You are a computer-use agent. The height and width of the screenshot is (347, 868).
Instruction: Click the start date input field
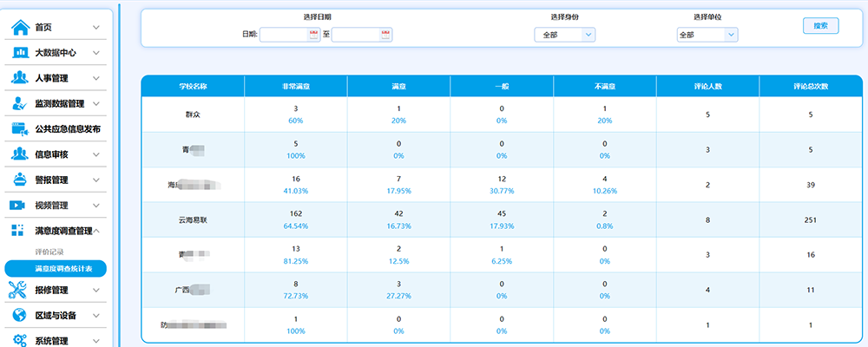284,35
